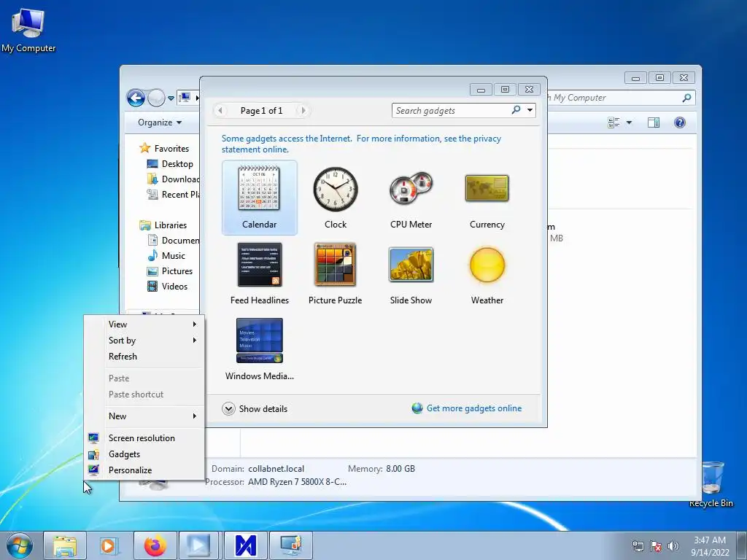Open Explorer help button
Screen dimensions: 747x560
pos(680,122)
